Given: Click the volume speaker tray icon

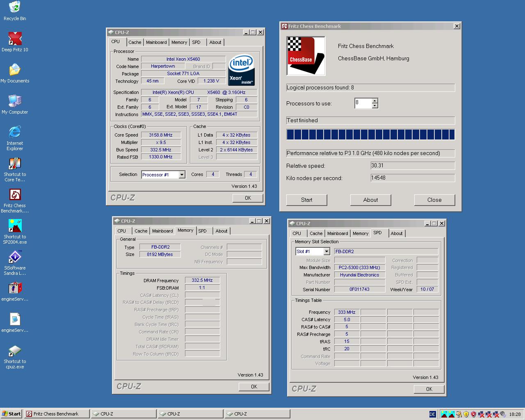Looking at the screenshot, I should [502, 414].
